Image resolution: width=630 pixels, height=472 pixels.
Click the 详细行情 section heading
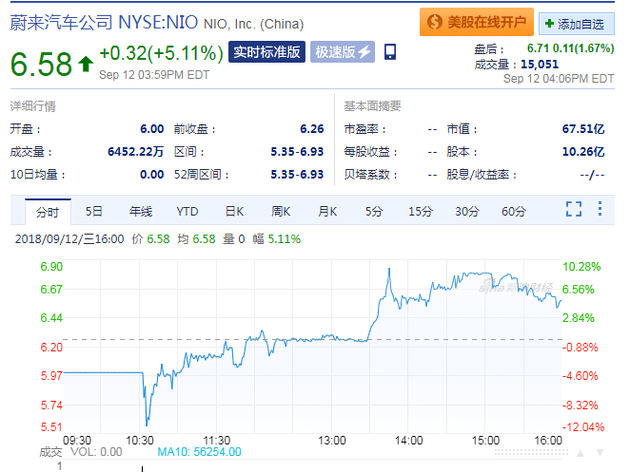pos(33,106)
